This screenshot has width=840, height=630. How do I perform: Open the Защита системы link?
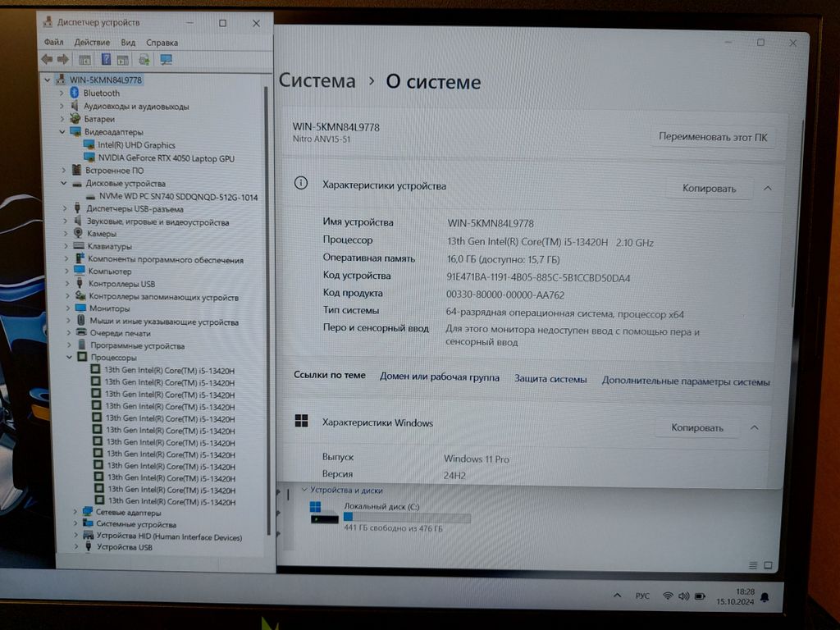[550, 380]
